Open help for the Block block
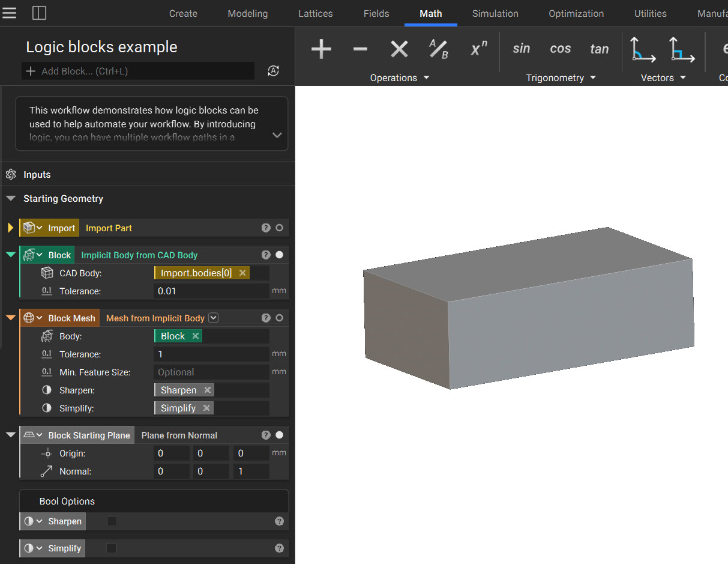 pos(266,255)
